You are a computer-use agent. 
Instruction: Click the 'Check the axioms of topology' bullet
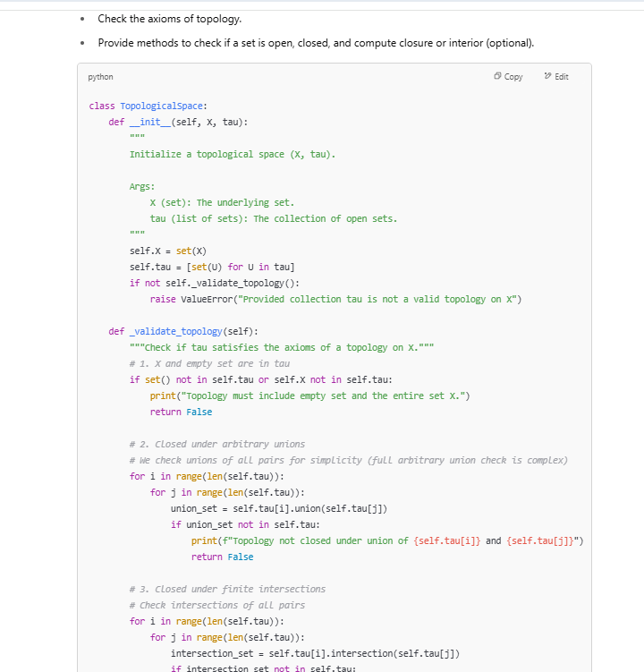pyautogui.click(x=169, y=19)
